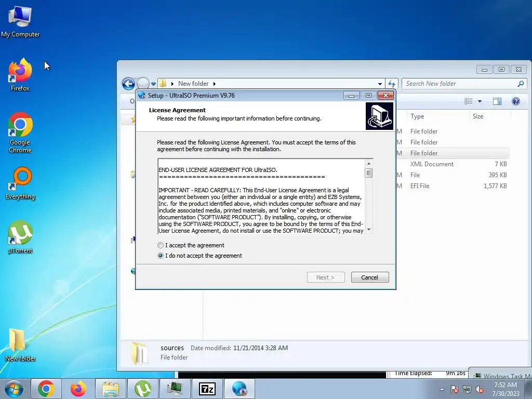Click change your view icon
Image resolution: width=532 pixels, height=399 pixels.
tap(469, 101)
